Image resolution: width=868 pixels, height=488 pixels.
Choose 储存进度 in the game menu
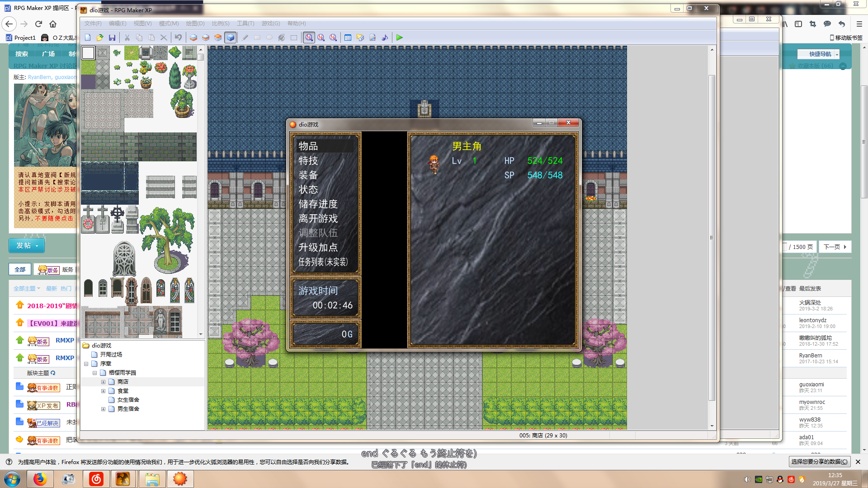318,204
